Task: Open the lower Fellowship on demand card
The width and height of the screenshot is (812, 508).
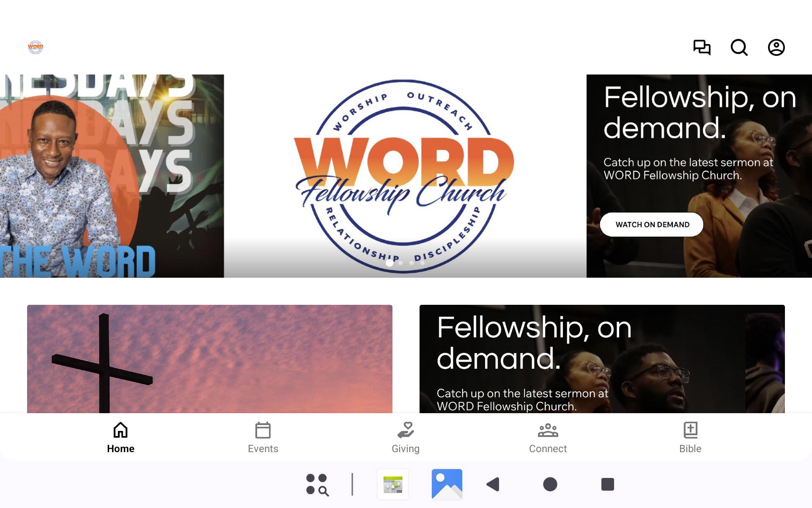Action: 602,359
